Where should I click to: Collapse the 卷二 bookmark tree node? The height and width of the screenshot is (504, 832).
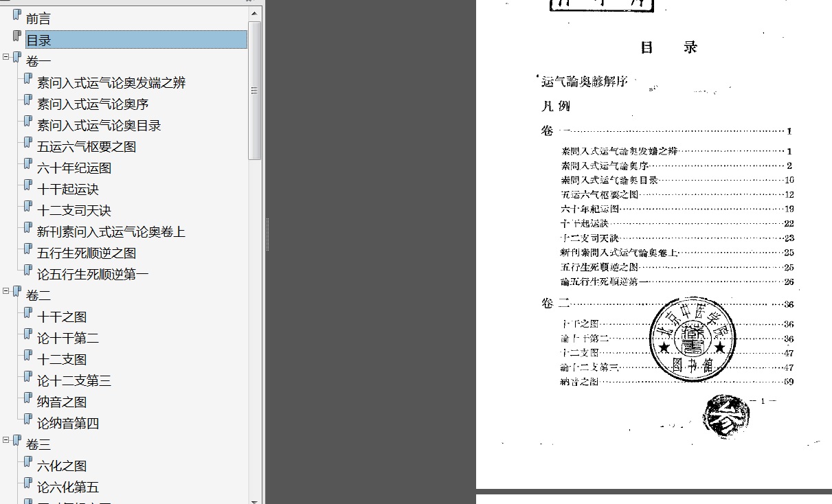pos(6,292)
